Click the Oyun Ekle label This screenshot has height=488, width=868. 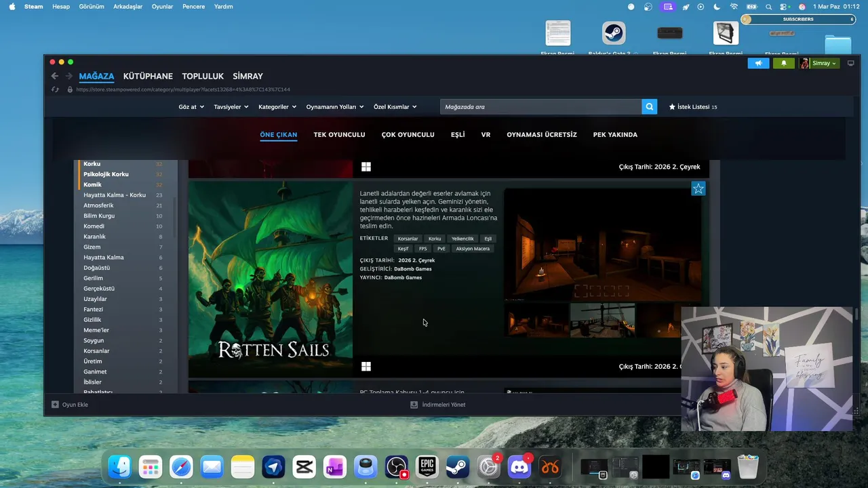coord(75,405)
